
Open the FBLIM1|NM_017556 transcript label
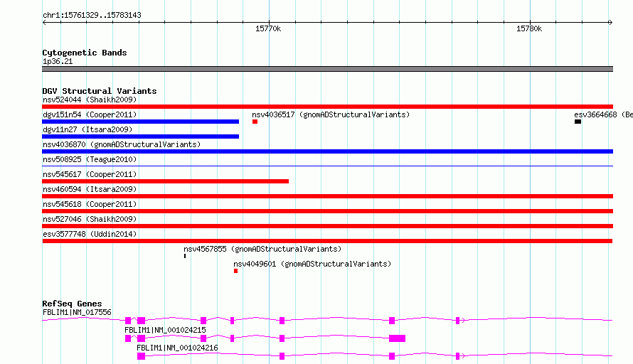point(77,312)
